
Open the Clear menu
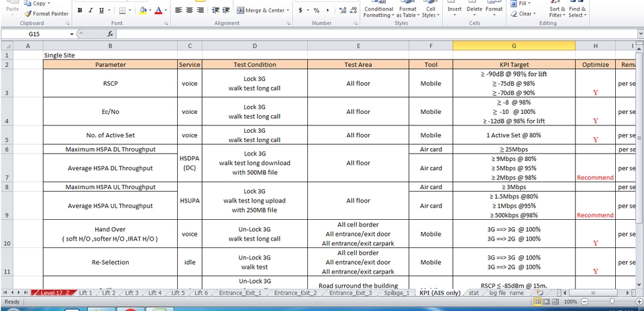[523, 13]
